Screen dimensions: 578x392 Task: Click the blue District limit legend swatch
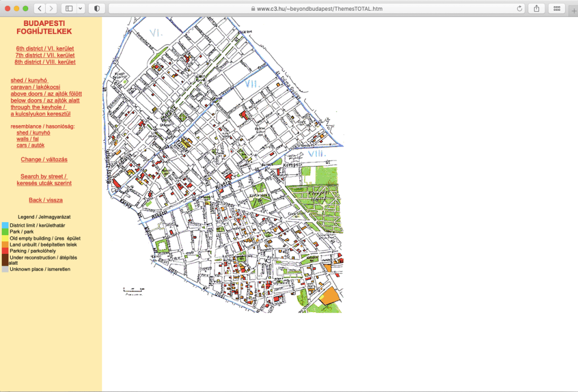pos(5,225)
